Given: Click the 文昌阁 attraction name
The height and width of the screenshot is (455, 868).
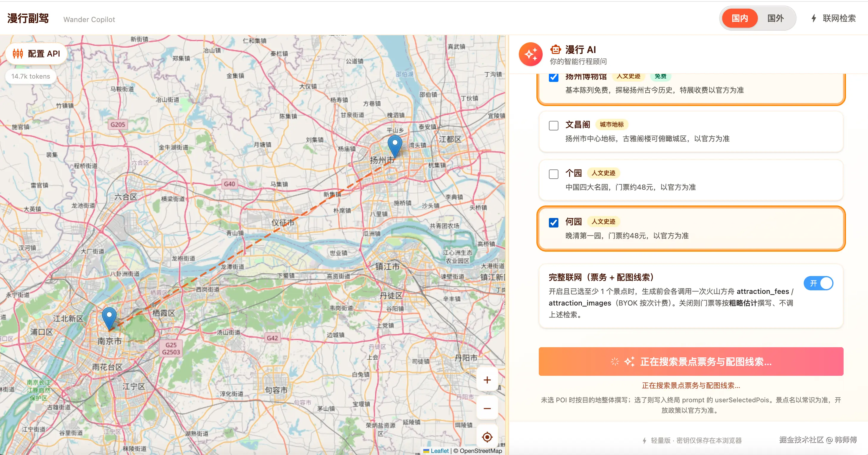Looking at the screenshot, I should point(577,125).
